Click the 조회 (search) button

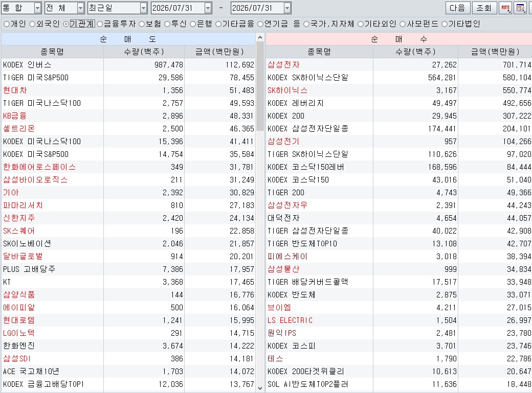pos(484,8)
